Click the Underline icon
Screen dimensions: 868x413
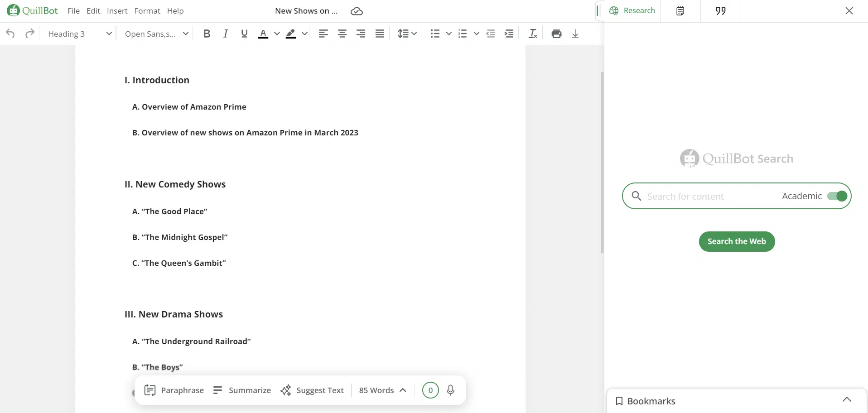pyautogui.click(x=244, y=34)
